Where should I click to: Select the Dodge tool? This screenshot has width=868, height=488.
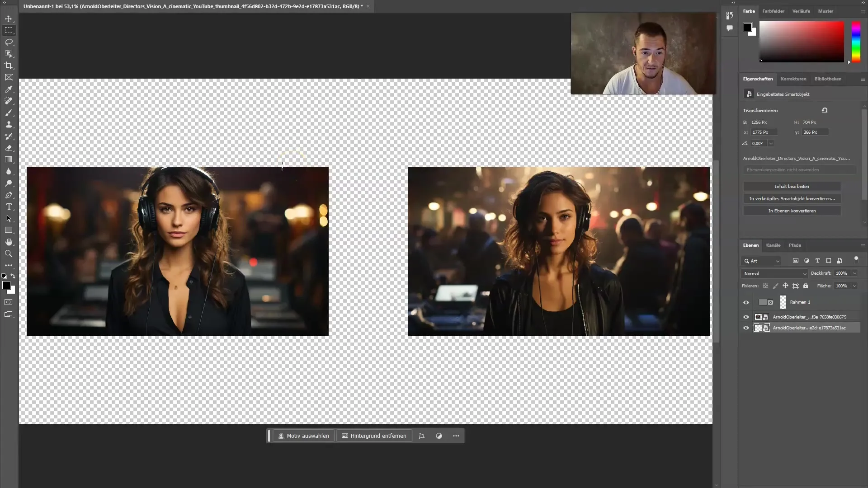(9, 183)
